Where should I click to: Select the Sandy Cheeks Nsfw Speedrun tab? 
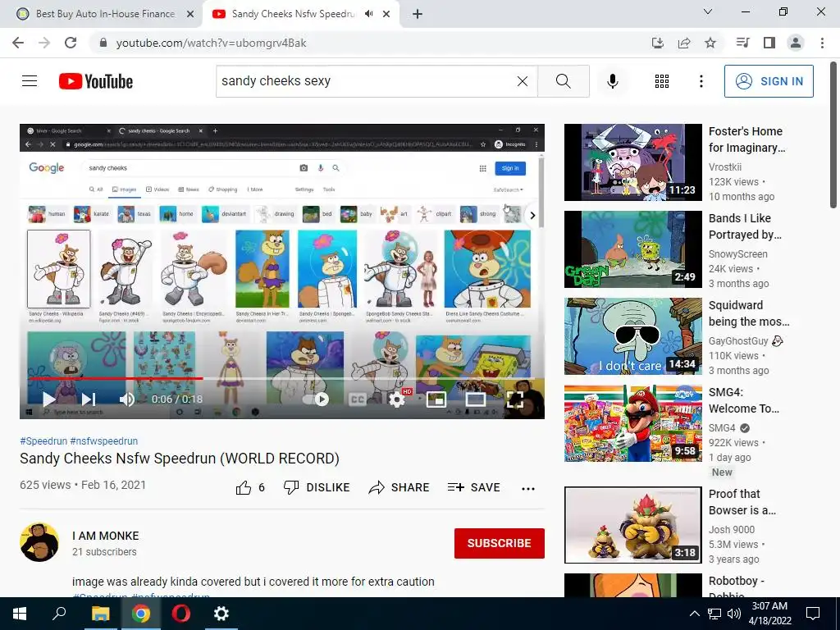click(292, 14)
